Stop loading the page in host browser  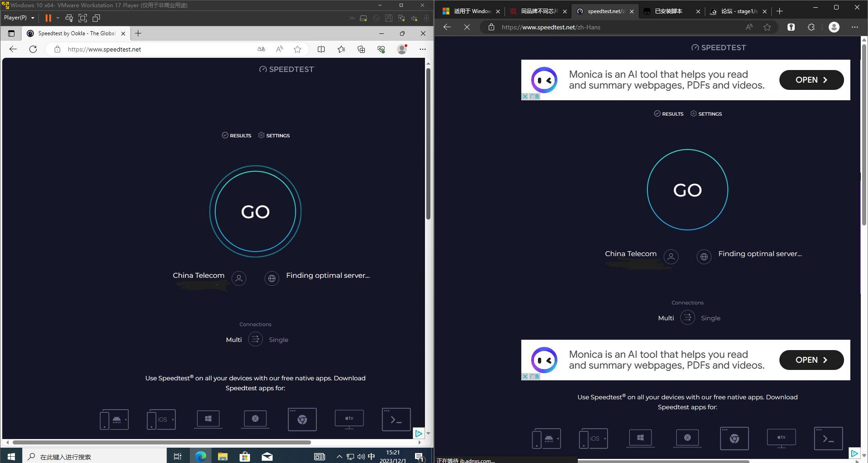tap(467, 27)
